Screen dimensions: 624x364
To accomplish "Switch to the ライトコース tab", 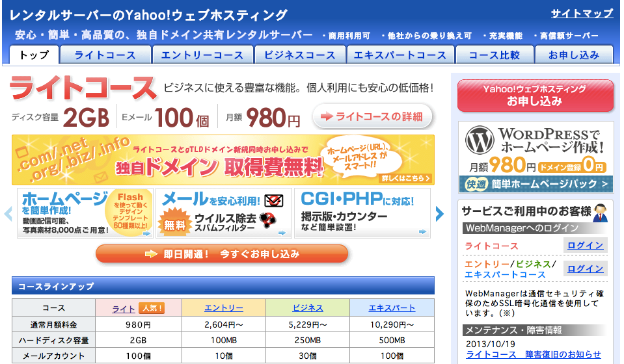I will 105,55.
